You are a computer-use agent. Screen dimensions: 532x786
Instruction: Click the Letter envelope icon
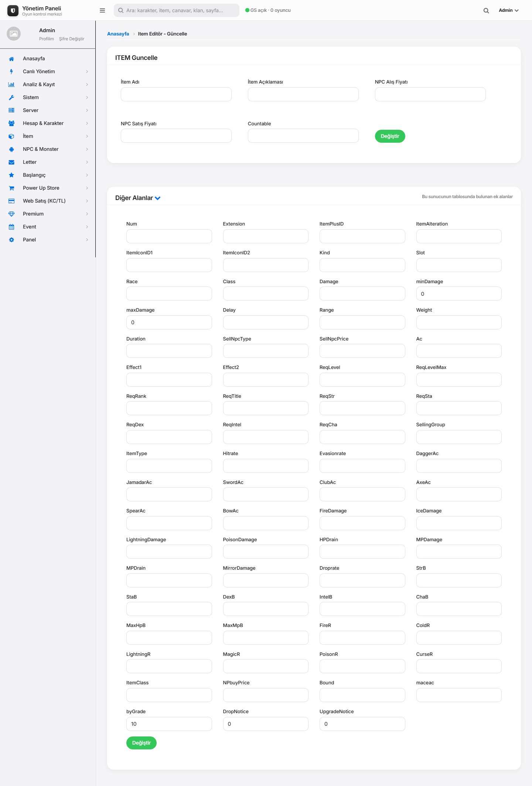tap(11, 162)
